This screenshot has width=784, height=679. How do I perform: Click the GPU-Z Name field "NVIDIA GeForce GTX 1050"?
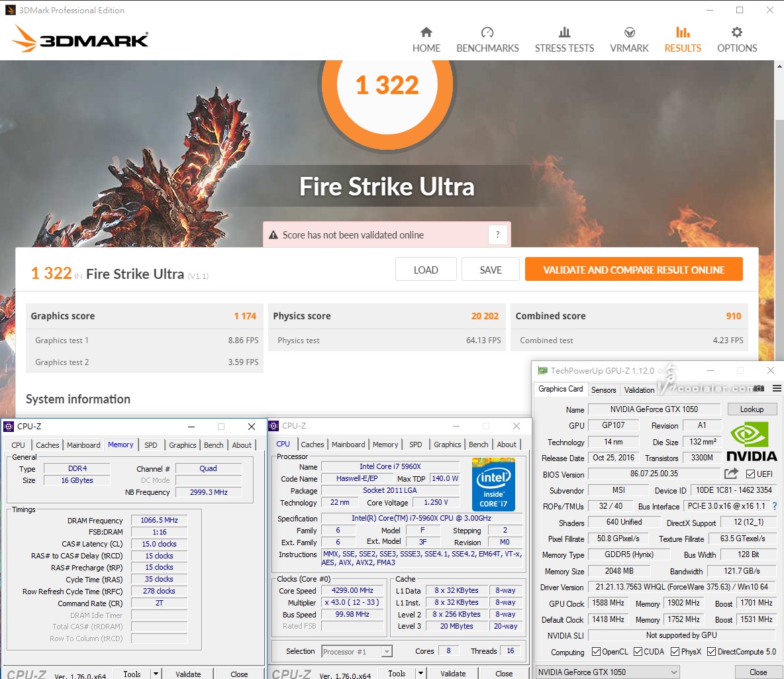654,409
